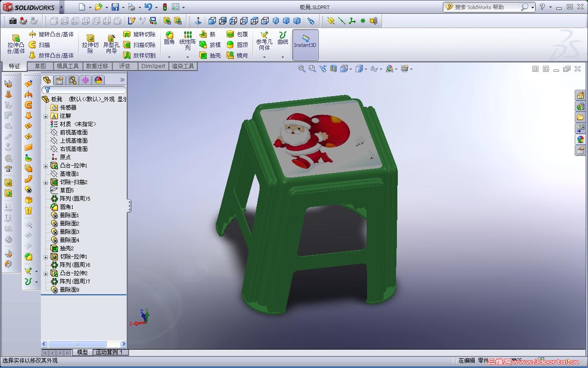Click the feature tree filter field
The width and height of the screenshot is (588, 368).
[84, 90]
